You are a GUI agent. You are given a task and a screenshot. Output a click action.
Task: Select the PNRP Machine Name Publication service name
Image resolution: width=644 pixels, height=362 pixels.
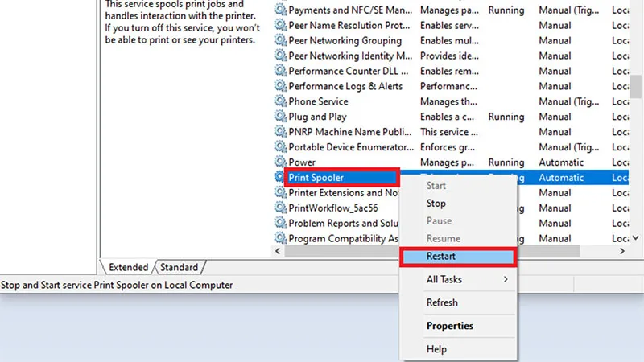point(350,132)
